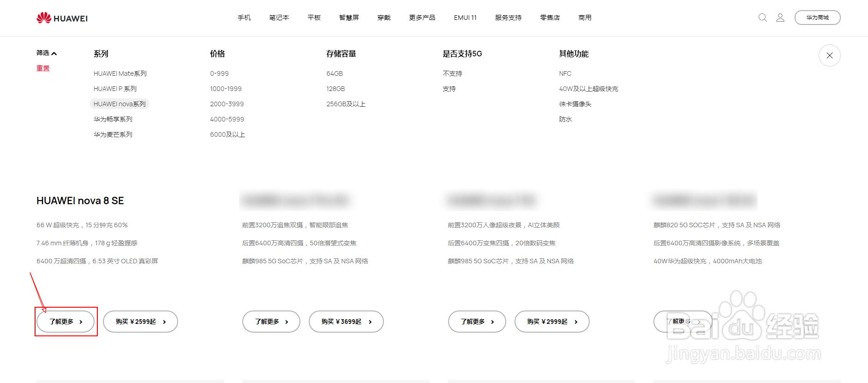
Task: Filter by 64GB storage
Action: [x=335, y=73]
